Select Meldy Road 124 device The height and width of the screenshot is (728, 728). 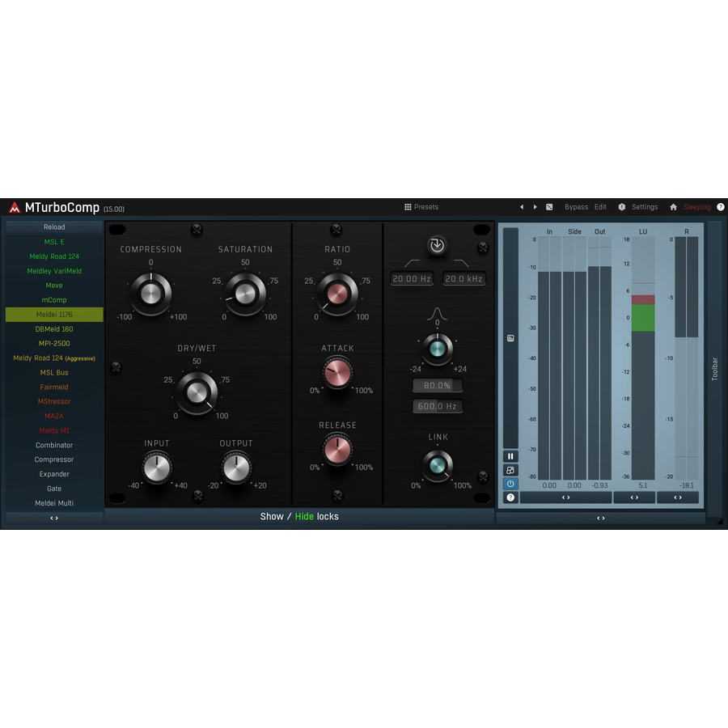[54, 256]
